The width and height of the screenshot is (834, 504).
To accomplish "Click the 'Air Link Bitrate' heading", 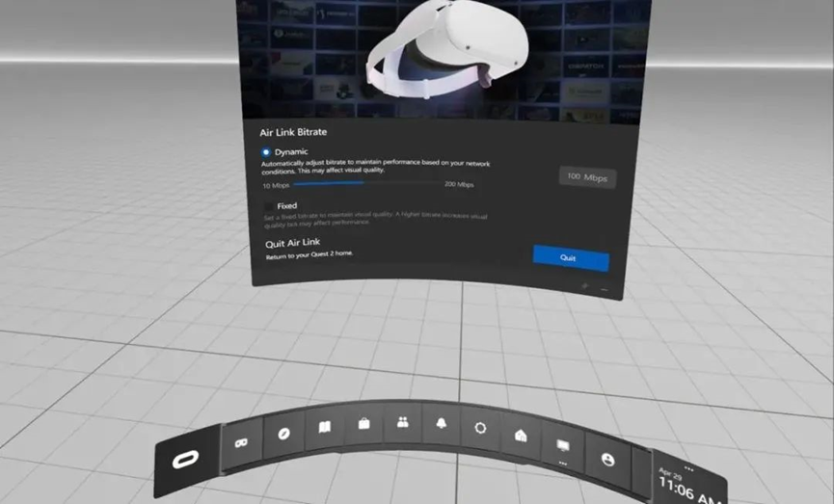I will point(293,132).
